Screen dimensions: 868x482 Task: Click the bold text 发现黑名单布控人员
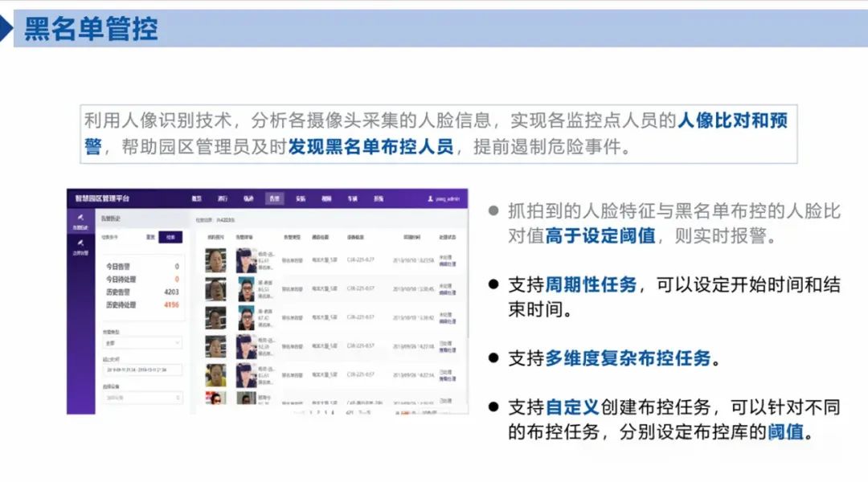pyautogui.click(x=371, y=147)
